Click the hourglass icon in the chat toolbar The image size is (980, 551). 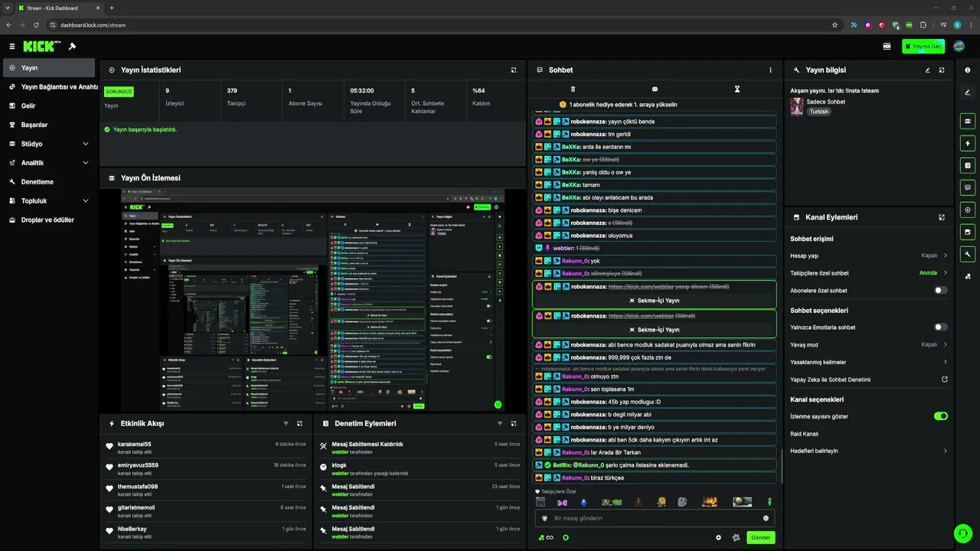(737, 90)
